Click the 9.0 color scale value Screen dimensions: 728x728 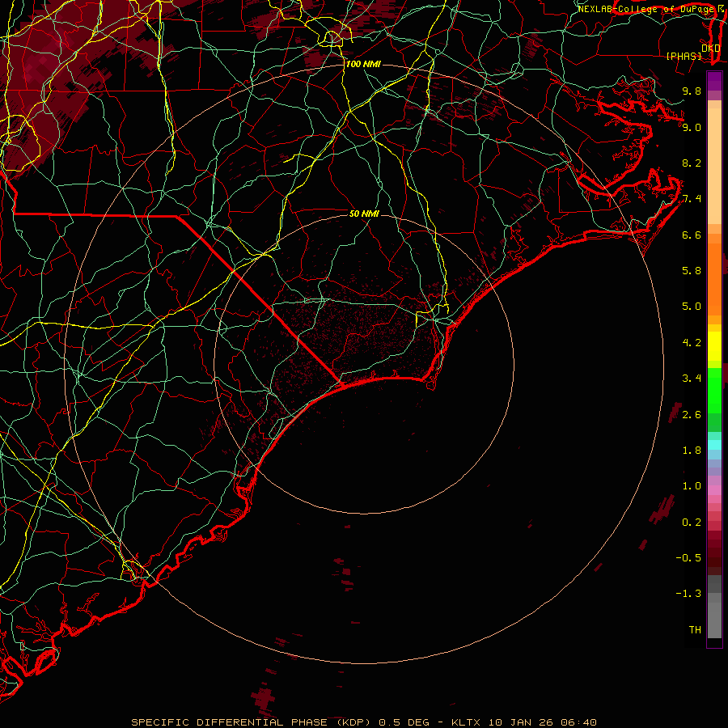(692, 127)
